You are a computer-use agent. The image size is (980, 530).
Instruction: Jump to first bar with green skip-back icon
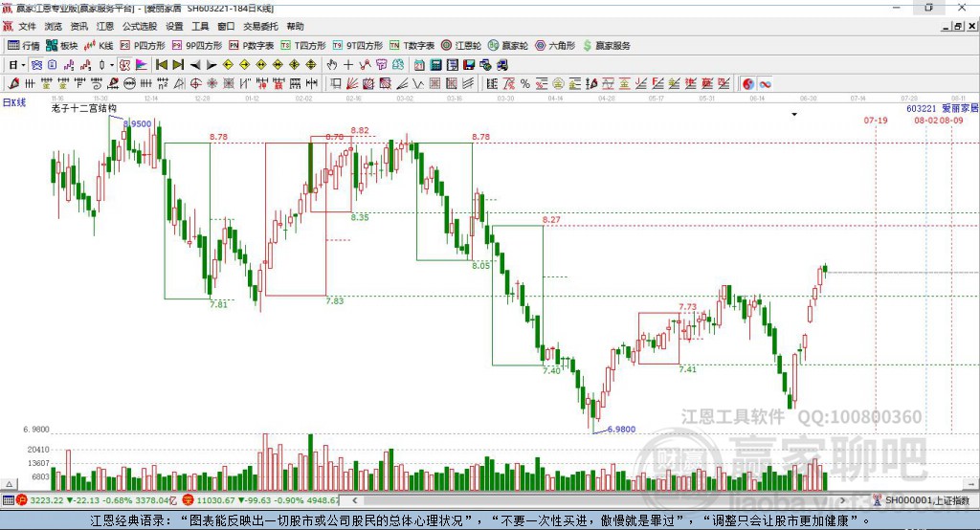pos(161,65)
